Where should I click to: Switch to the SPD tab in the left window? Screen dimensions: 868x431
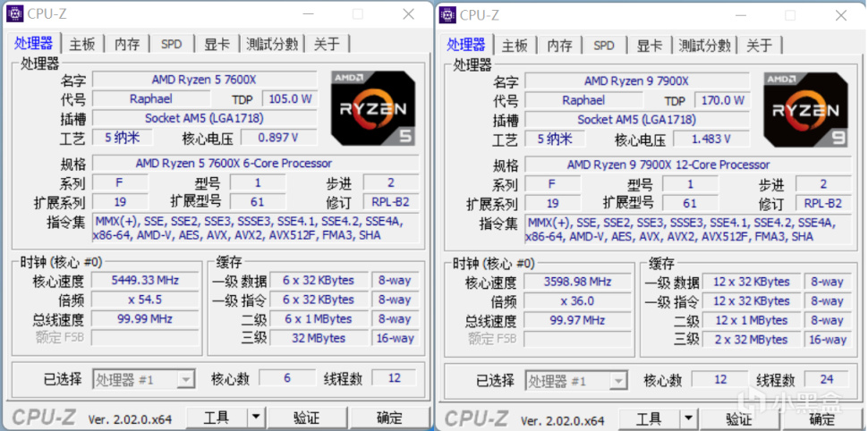pyautogui.click(x=171, y=44)
